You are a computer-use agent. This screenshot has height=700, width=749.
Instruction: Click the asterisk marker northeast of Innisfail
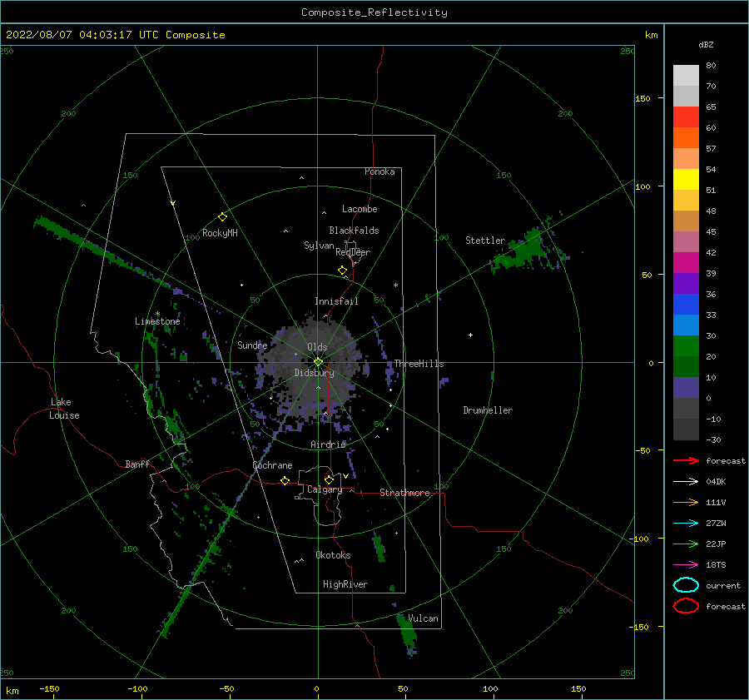coord(395,285)
